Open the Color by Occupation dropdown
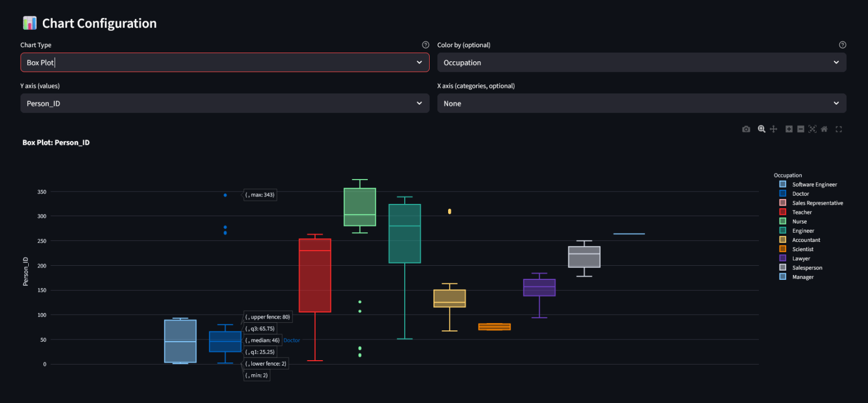868x403 pixels. (641, 62)
